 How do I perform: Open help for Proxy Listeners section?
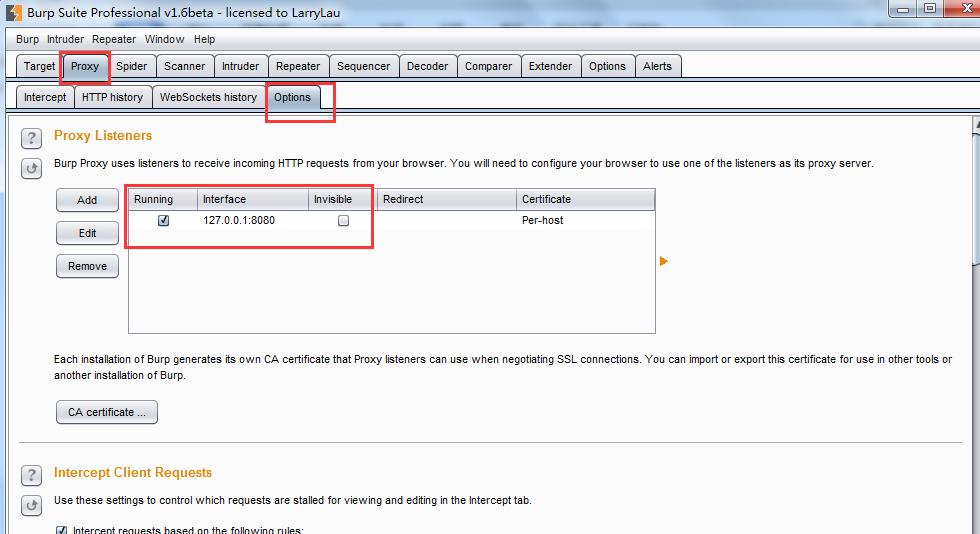[31, 138]
